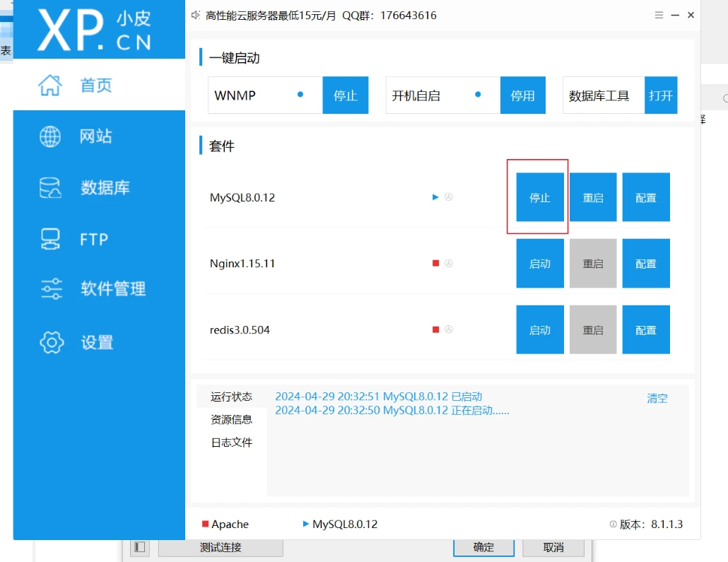
Task: Open MySQL8.0.12 配置 configuration
Action: pos(646,197)
